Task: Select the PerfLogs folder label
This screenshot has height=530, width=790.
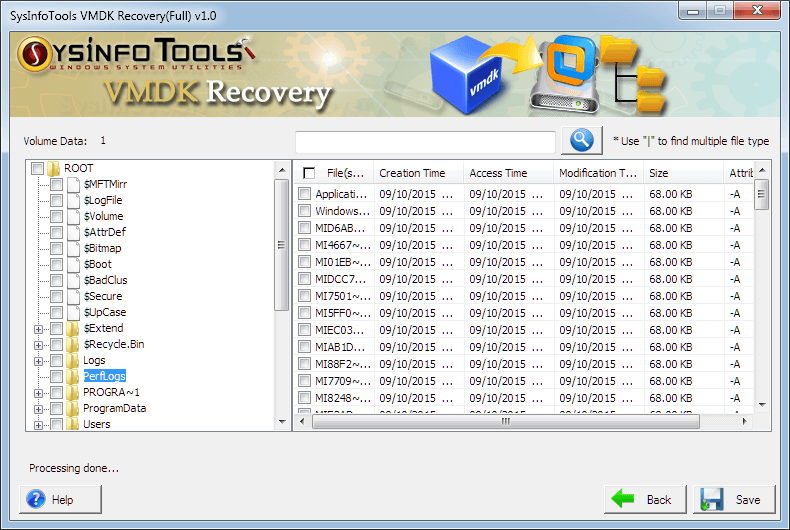Action: point(104,376)
